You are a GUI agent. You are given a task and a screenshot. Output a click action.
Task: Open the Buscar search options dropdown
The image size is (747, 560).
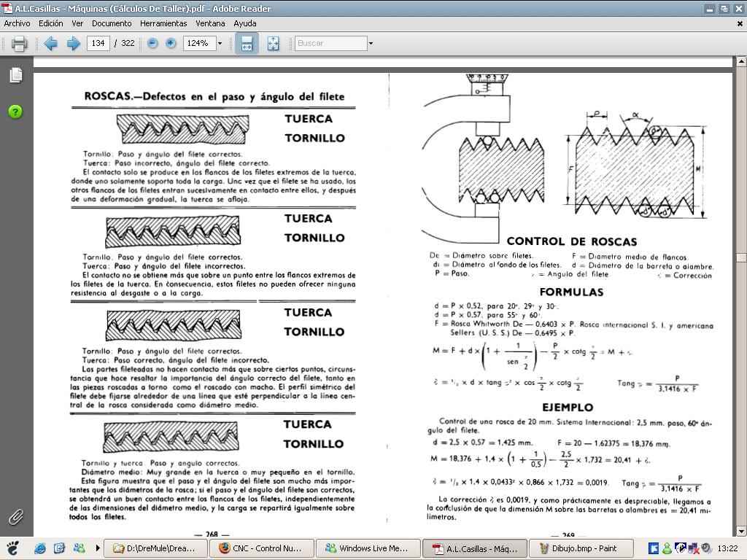click(x=371, y=43)
